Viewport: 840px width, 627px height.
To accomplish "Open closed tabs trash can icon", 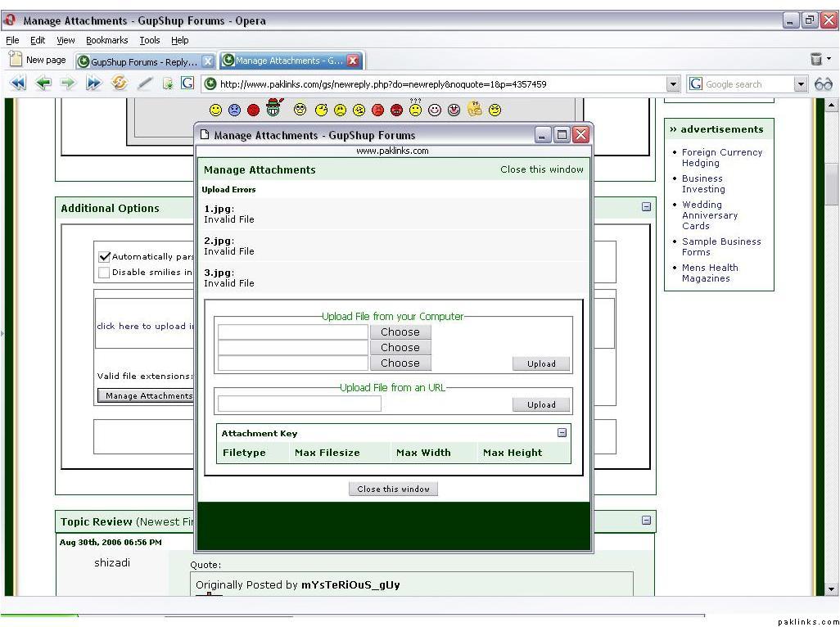I will pyautogui.click(x=816, y=59).
